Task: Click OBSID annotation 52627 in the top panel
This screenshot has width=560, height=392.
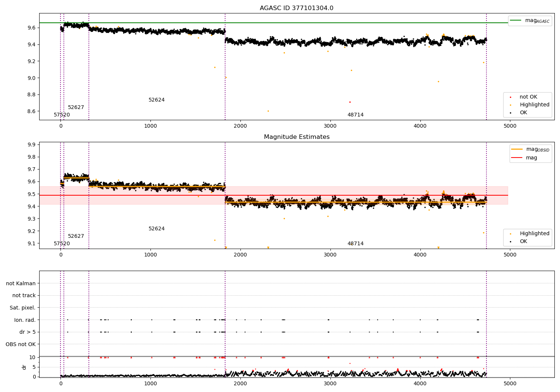Action: (x=76, y=108)
